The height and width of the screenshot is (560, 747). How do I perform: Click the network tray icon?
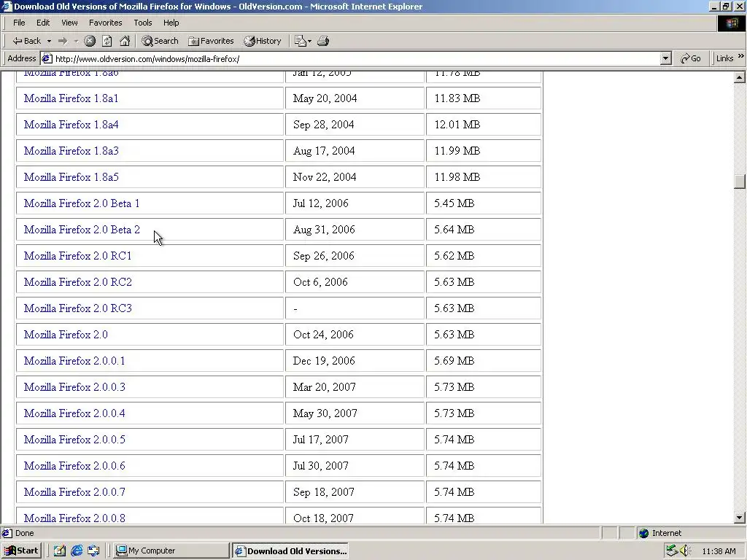tap(672, 551)
